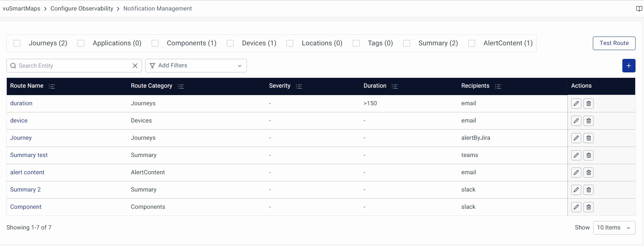Expand the Add Filters dropdown
The image size is (644, 246).
[196, 66]
